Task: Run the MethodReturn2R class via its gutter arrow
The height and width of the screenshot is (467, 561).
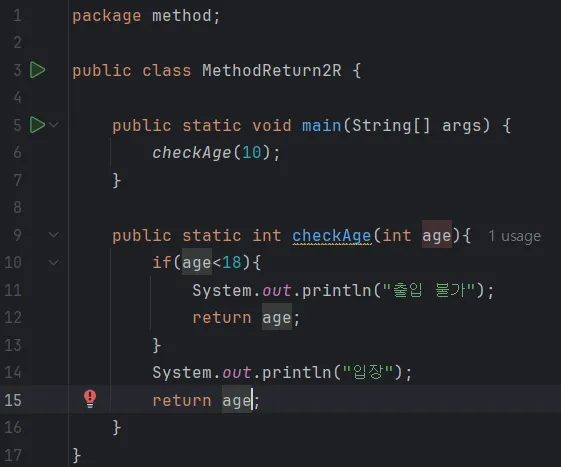Action: pos(38,70)
